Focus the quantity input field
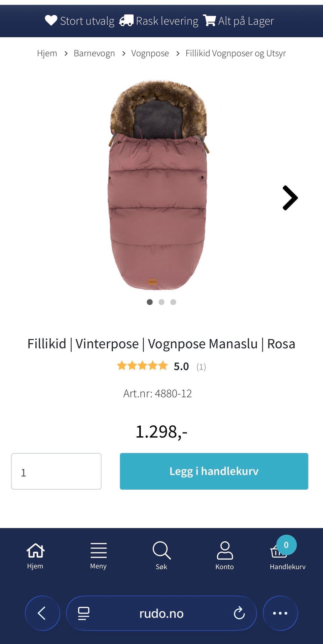 (x=56, y=471)
